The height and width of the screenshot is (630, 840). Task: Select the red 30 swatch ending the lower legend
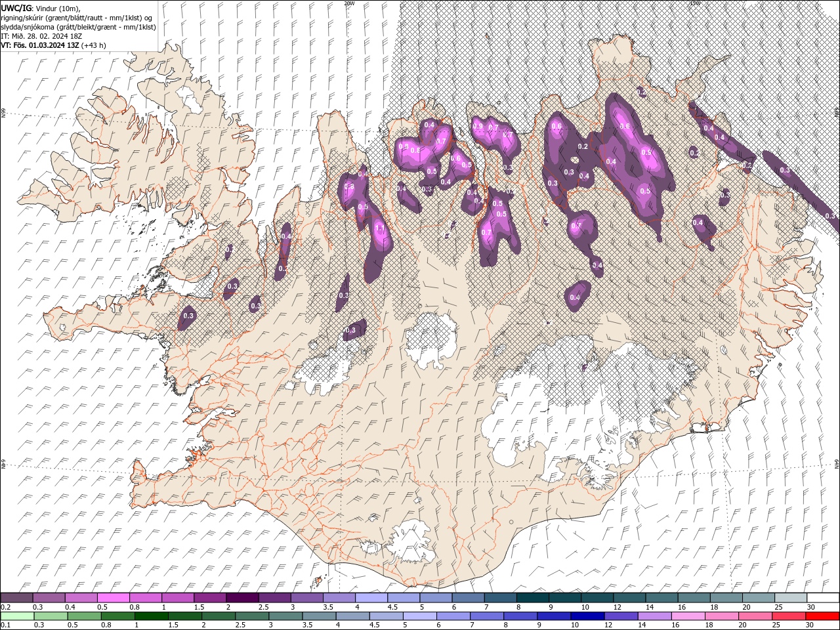point(822,616)
